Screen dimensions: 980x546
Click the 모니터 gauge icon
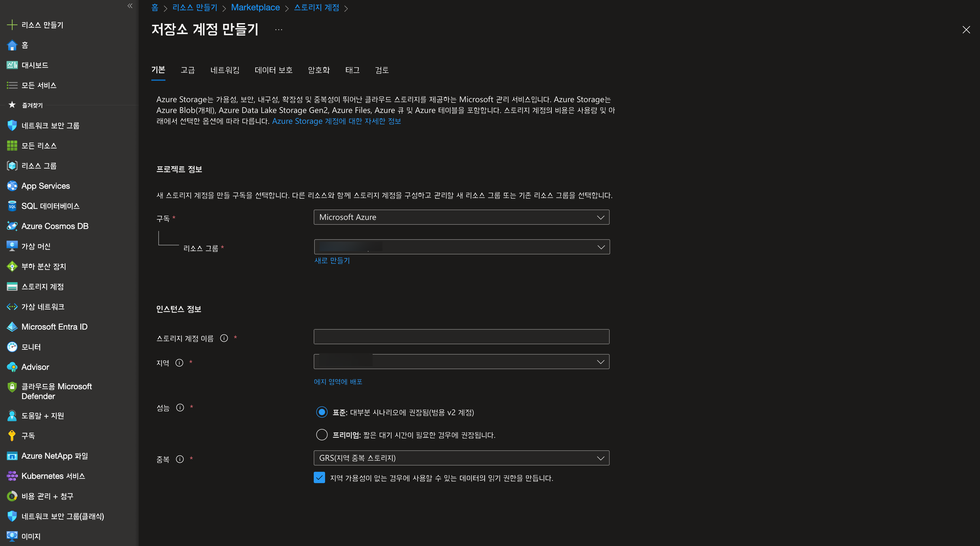click(x=12, y=347)
